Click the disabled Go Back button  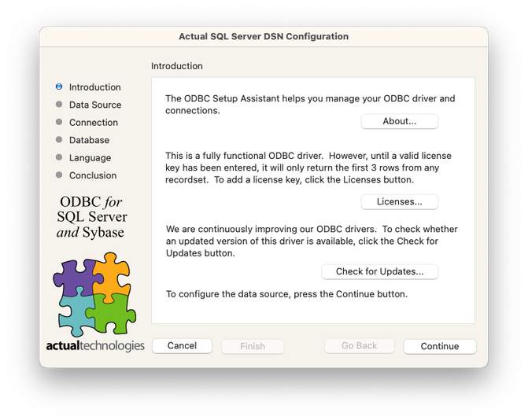click(359, 346)
